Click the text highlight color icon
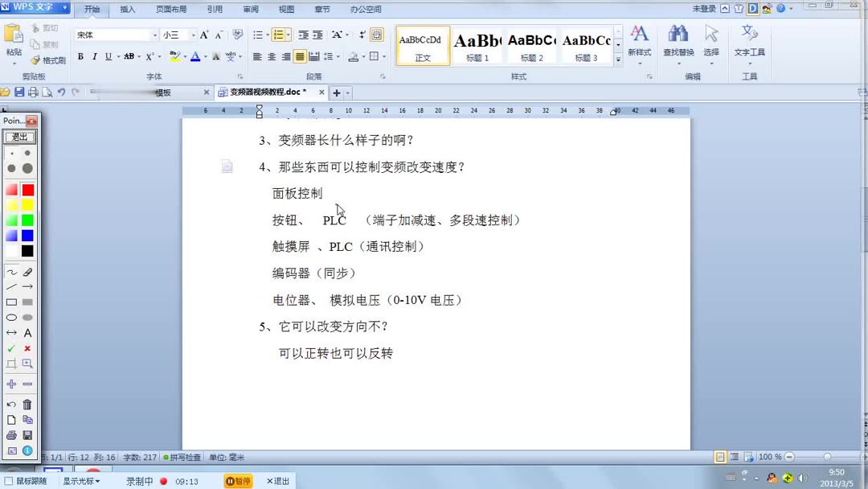The height and width of the screenshot is (489, 868). 175,57
